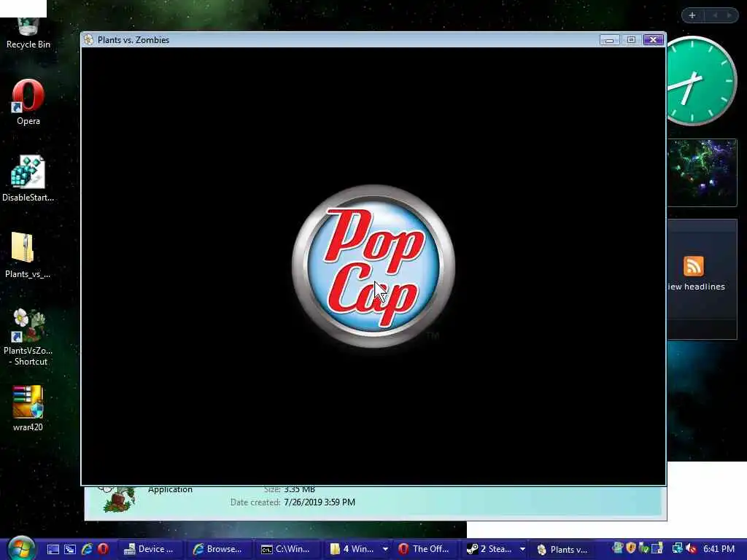The width and height of the screenshot is (747, 560).
Task: Select the PlantsVsZo... Shortcut desktop icon
Action: coord(28,337)
